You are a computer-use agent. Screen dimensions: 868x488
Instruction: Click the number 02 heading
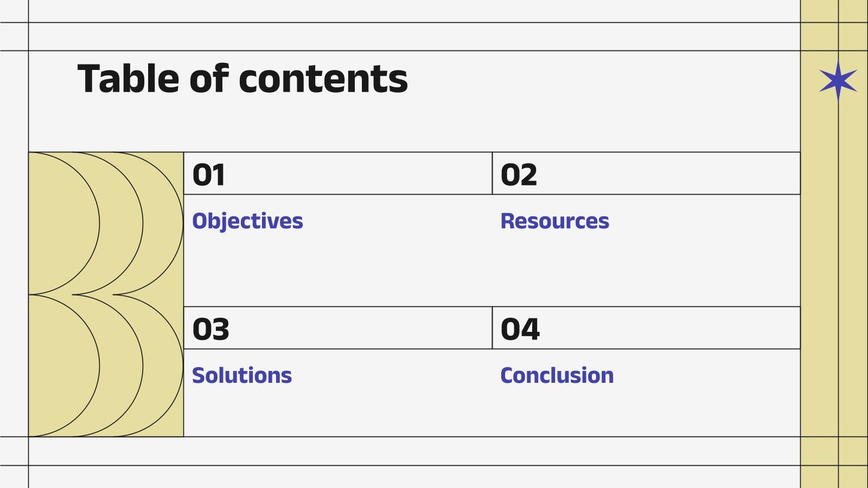point(519,175)
